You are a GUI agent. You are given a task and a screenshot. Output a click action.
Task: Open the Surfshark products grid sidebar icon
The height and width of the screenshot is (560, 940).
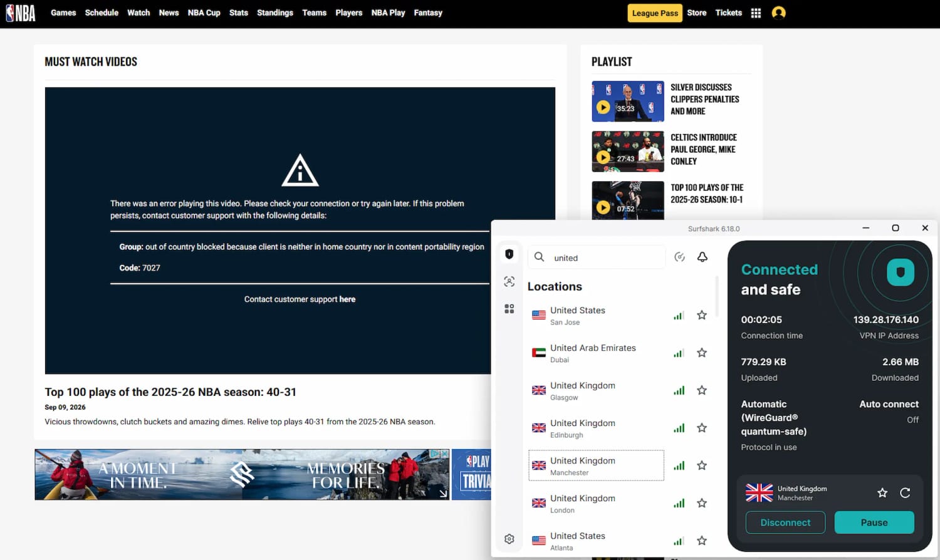point(509,309)
